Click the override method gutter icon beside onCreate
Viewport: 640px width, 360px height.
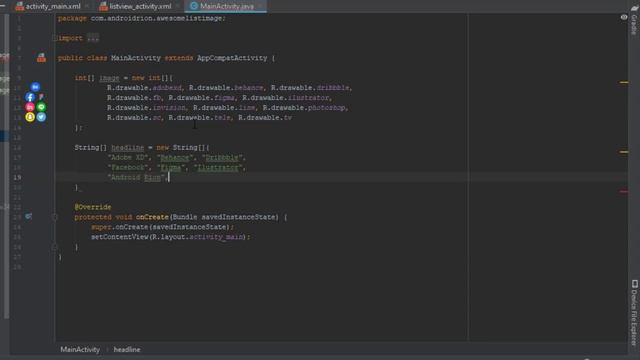pos(28,216)
